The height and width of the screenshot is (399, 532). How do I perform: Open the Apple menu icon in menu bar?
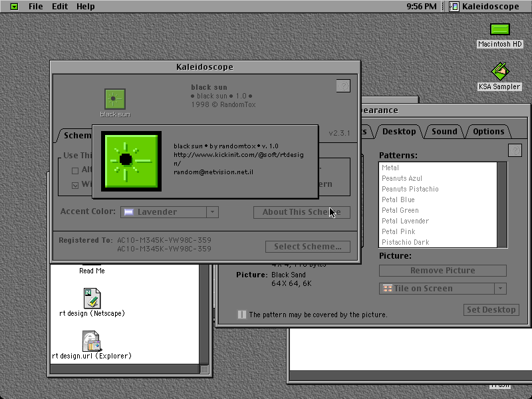(x=14, y=7)
